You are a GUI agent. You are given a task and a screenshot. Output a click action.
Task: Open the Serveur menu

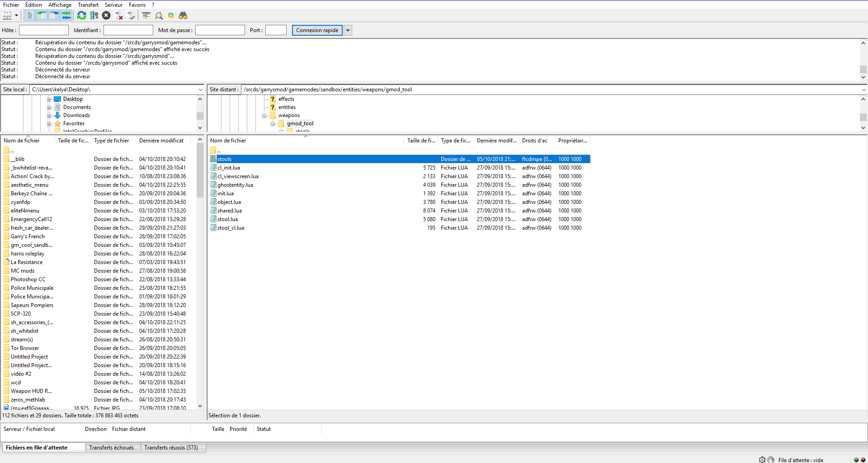click(113, 5)
